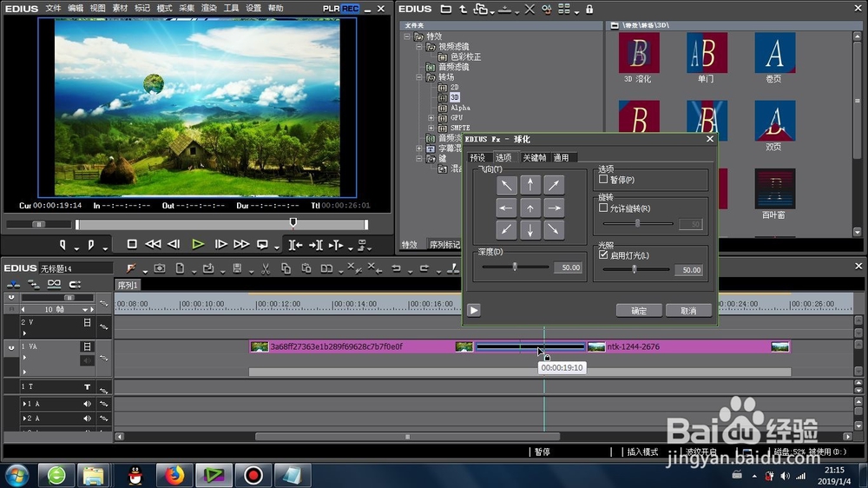
Task: Set the In point marker icon
Action: [x=63, y=244]
